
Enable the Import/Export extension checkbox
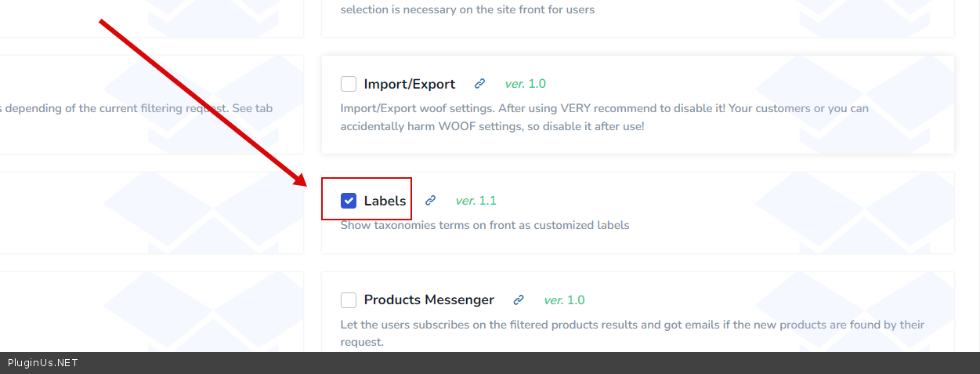(349, 84)
